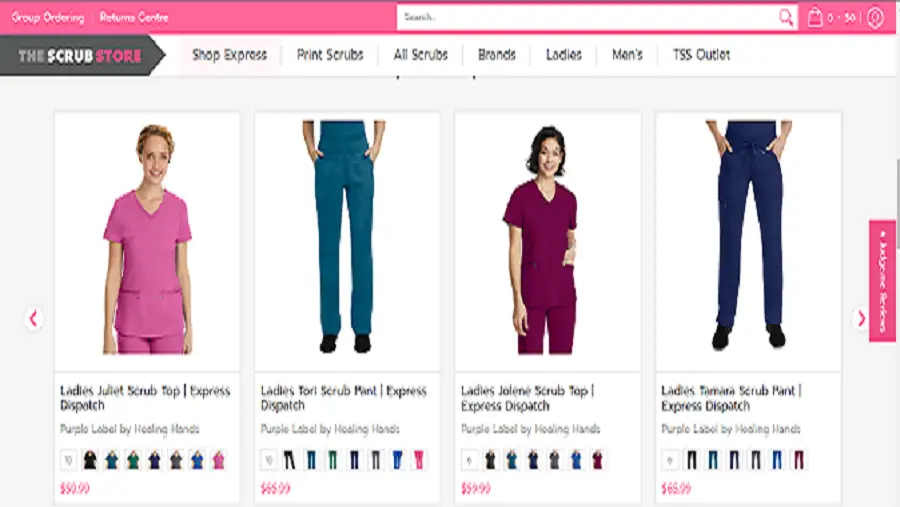The height and width of the screenshot is (507, 900).
Task: Choose black swatch on Jolene Scrub Top
Action: coord(490,460)
